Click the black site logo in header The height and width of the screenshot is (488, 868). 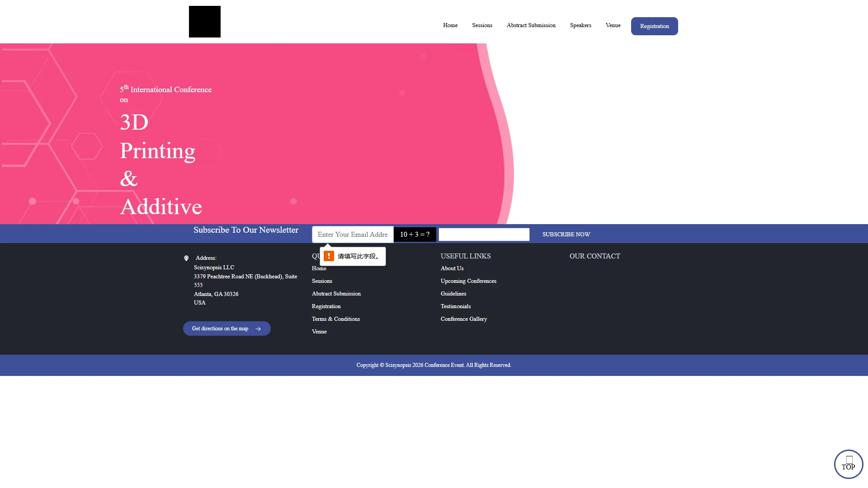click(204, 22)
